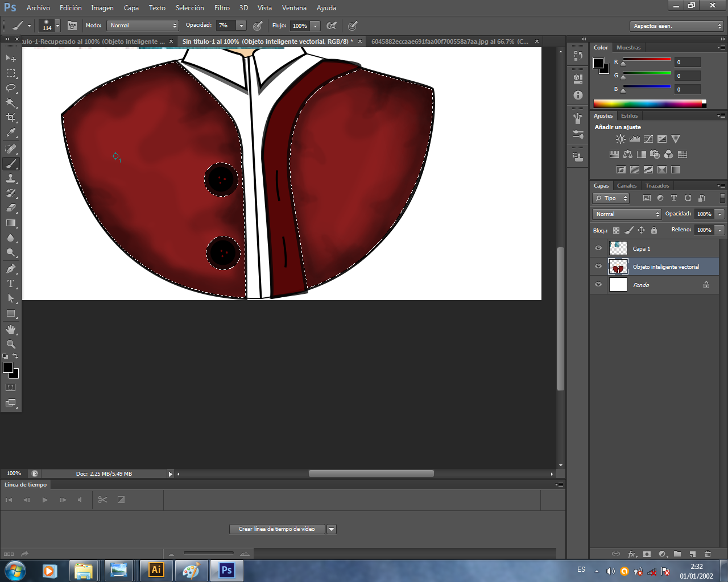Click the foreground color swatch in toolbar
This screenshot has height=582, width=728.
click(7, 368)
